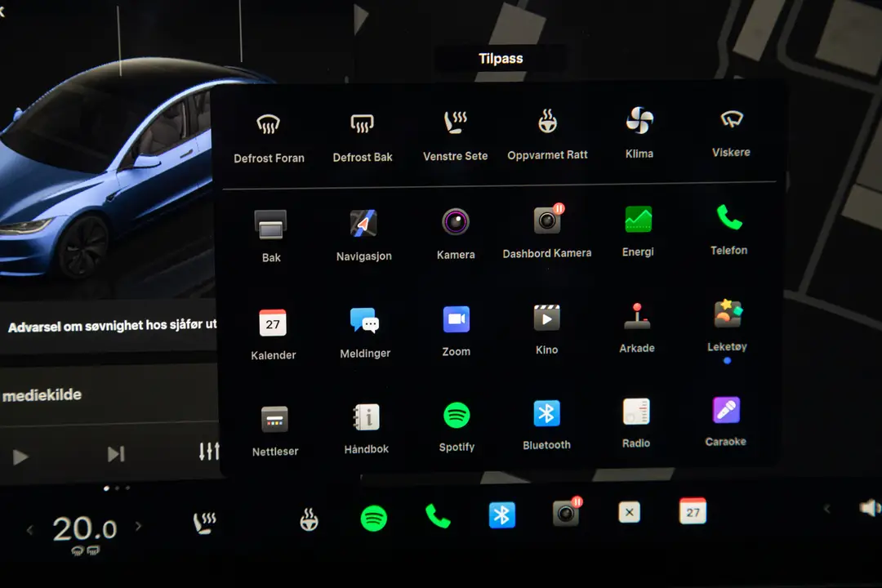Open the Bluetooth settings app
This screenshot has width=882, height=588.
click(x=546, y=415)
